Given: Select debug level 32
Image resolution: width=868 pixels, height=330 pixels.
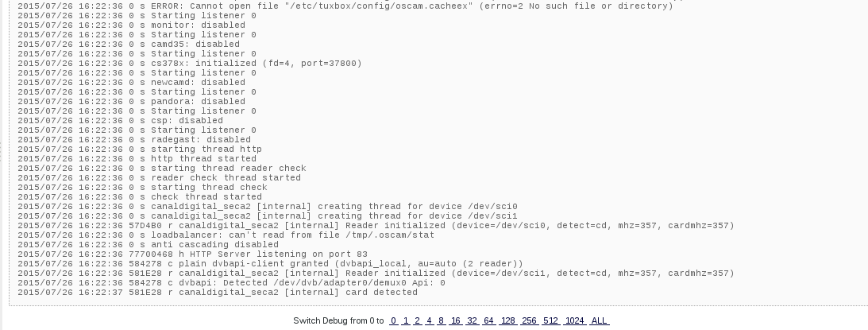Looking at the screenshot, I should [x=473, y=320].
